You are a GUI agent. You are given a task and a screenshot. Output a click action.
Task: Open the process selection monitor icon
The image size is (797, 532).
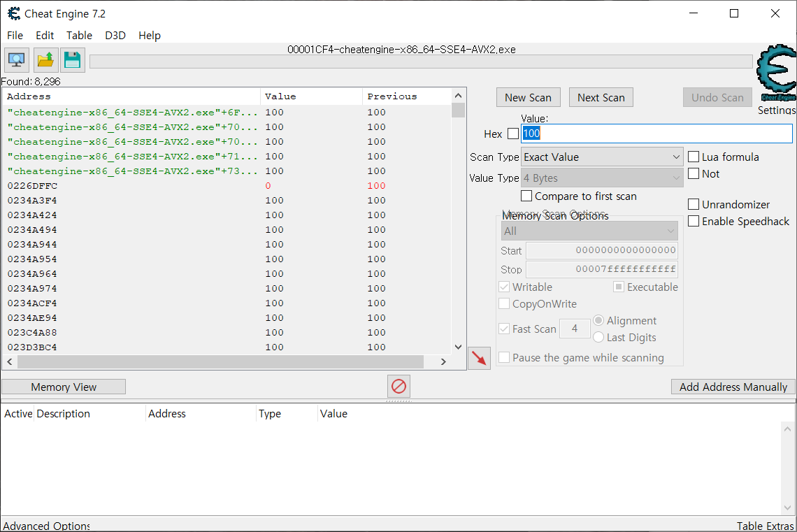(17, 60)
